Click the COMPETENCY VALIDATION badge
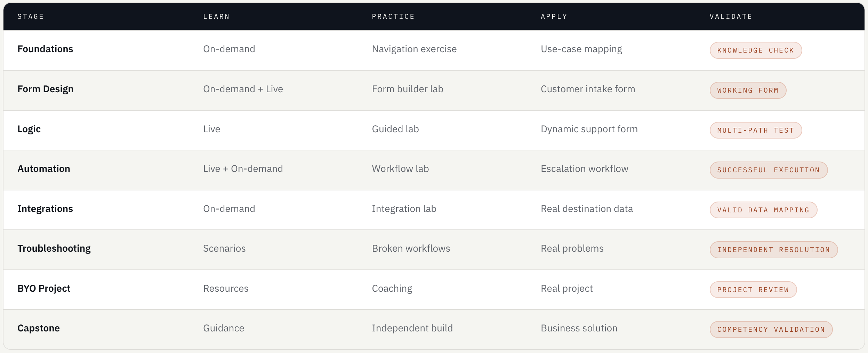This screenshot has width=868, height=353. pyautogui.click(x=771, y=330)
